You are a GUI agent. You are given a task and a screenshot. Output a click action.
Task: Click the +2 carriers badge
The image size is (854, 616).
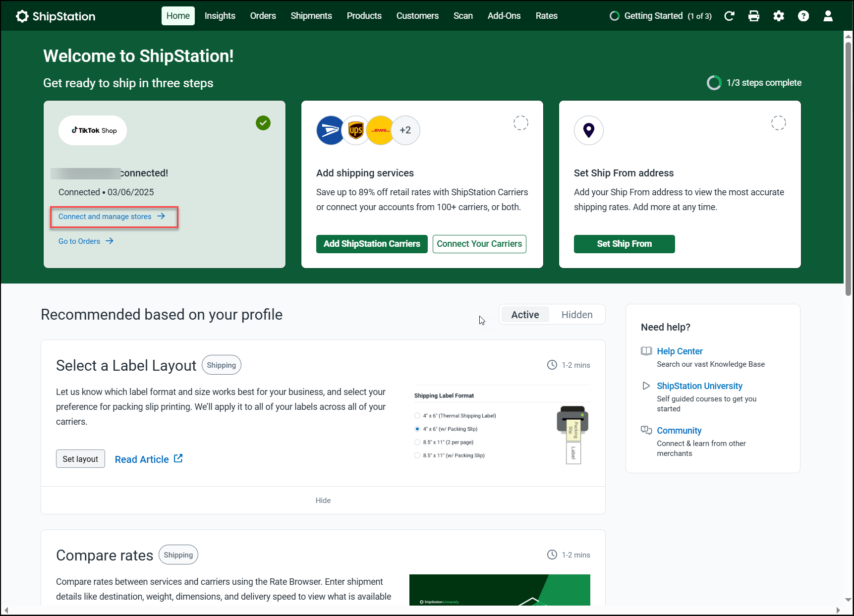405,130
